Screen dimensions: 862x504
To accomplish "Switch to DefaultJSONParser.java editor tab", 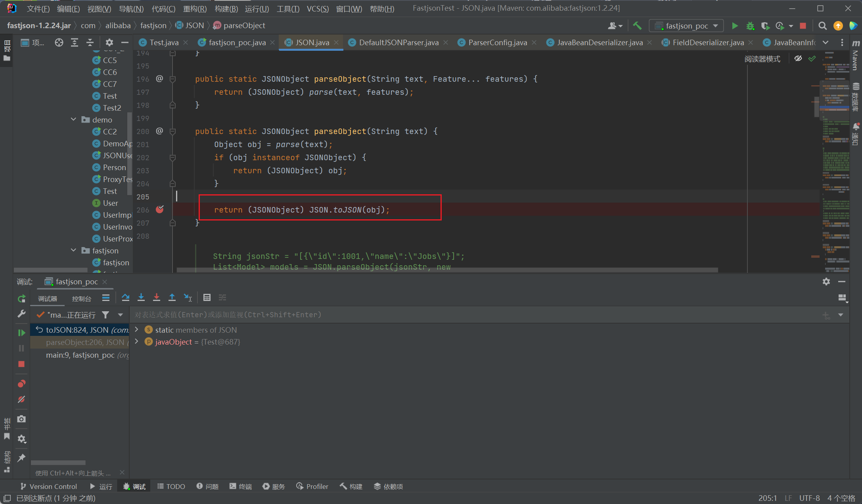I will coord(398,42).
